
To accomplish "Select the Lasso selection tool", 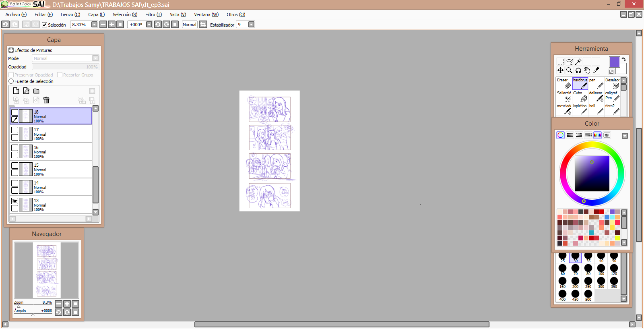I will [569, 62].
